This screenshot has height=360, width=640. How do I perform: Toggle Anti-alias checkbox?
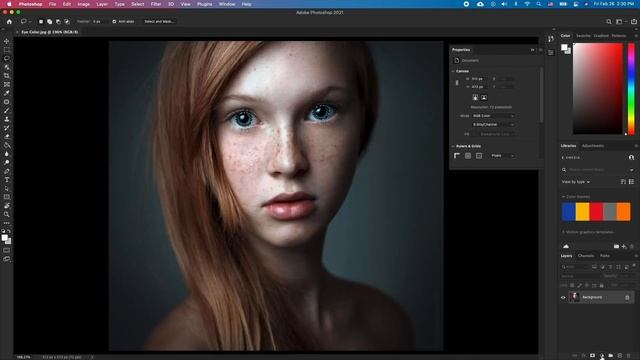click(x=114, y=21)
